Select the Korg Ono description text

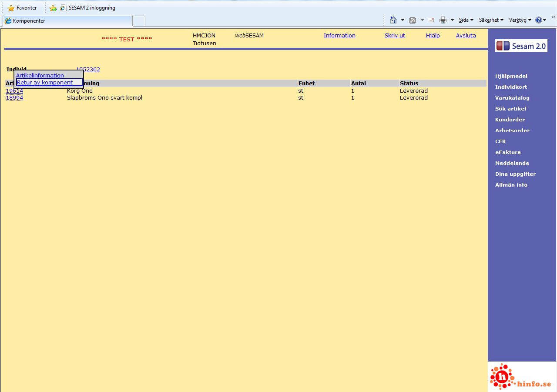point(80,90)
